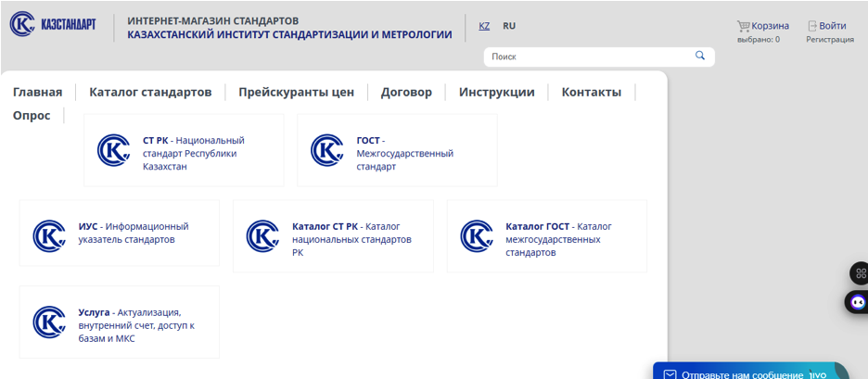Click the Регистрация link
Screen dimensions: 868x379
830,39
